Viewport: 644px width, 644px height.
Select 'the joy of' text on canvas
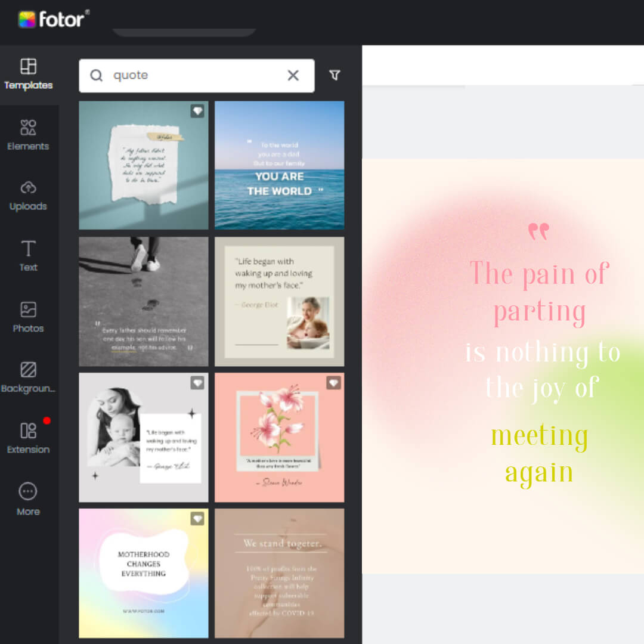(542, 388)
